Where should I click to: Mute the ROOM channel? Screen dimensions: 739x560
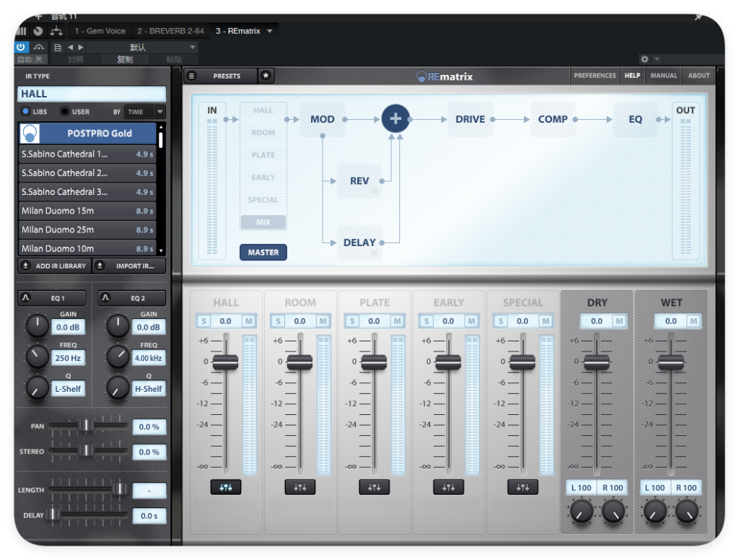[323, 321]
